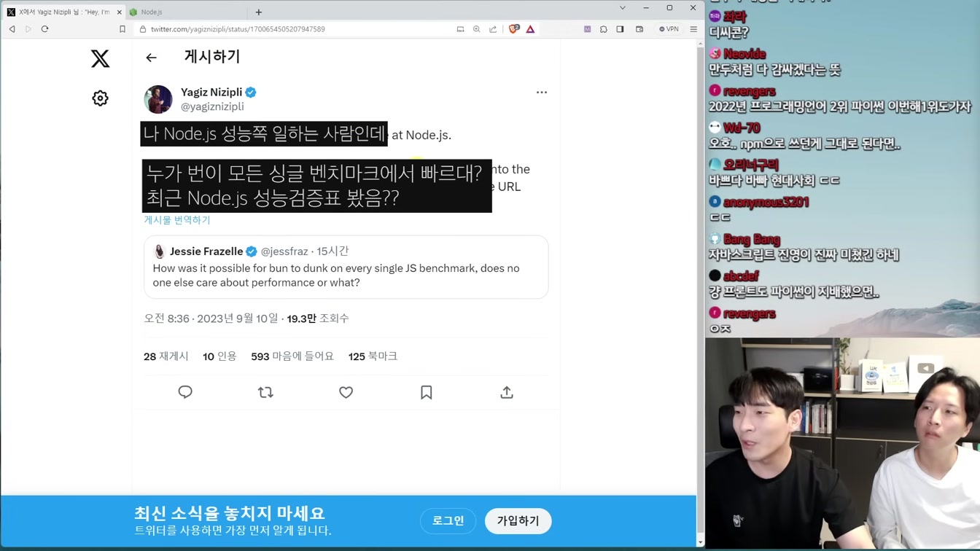Open the extensions puzzle icon
980x551 pixels.
point(604,29)
